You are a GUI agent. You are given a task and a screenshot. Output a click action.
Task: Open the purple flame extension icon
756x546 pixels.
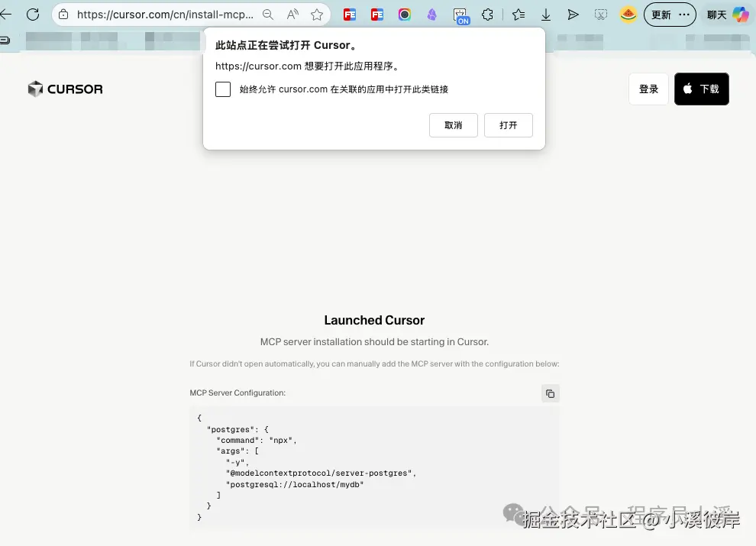(432, 15)
